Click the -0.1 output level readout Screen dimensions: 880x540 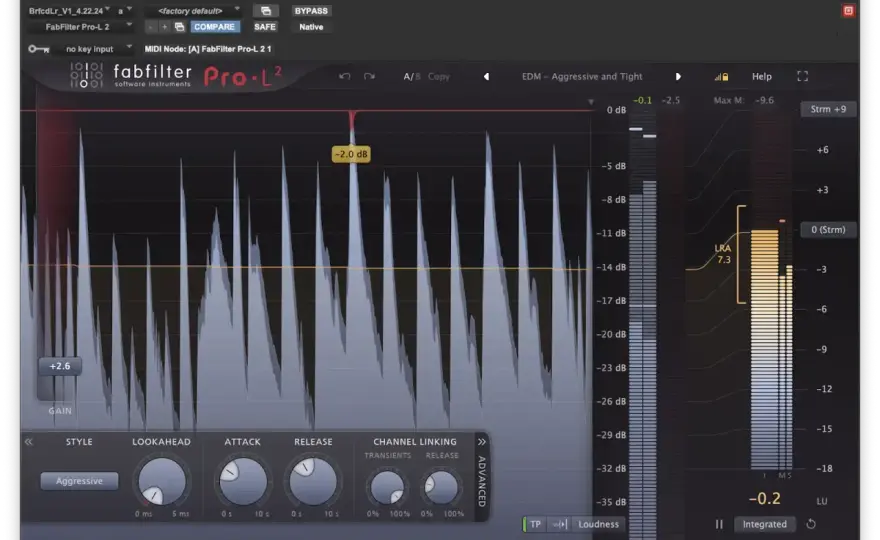pyautogui.click(x=642, y=100)
